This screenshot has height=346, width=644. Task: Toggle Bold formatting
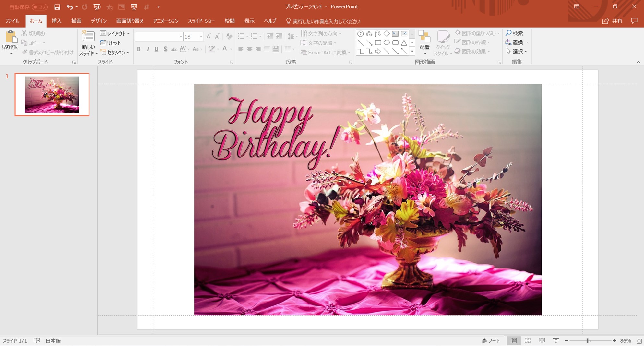[x=139, y=49]
